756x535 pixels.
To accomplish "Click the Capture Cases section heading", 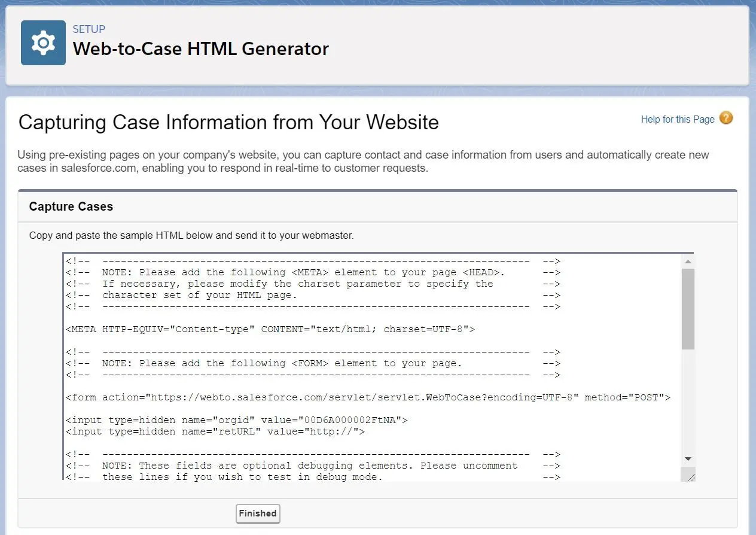I will coord(71,206).
